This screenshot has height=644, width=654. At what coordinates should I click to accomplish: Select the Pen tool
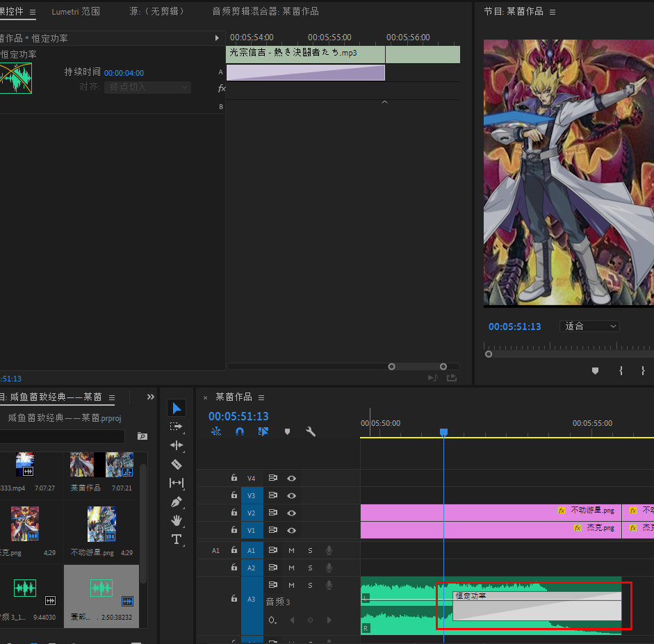coord(177,502)
